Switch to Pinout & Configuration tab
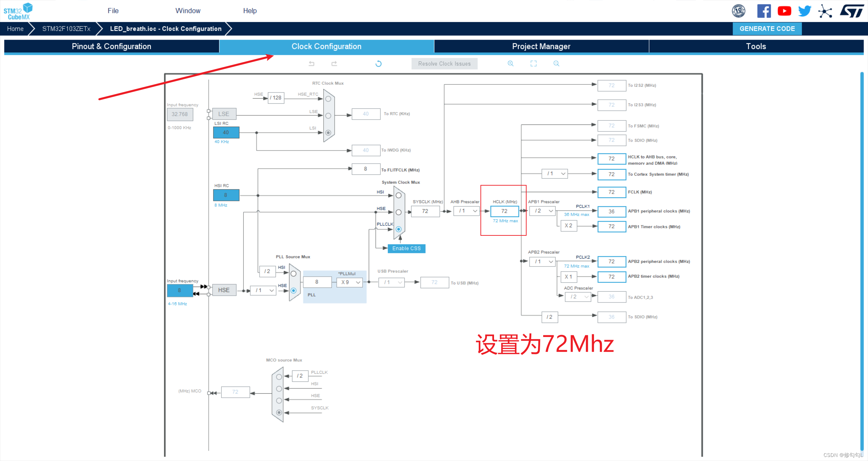This screenshot has height=461, width=868. pyautogui.click(x=112, y=46)
